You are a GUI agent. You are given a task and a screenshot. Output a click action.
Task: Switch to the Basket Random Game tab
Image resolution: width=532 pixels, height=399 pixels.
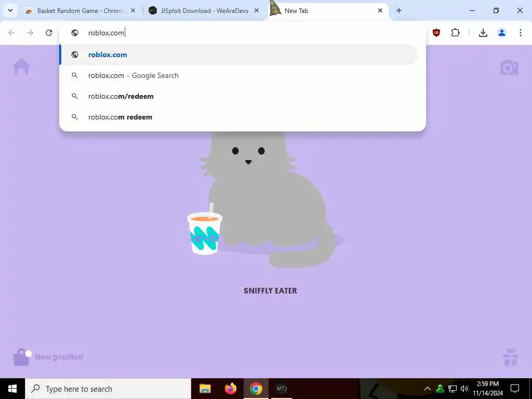click(81, 11)
